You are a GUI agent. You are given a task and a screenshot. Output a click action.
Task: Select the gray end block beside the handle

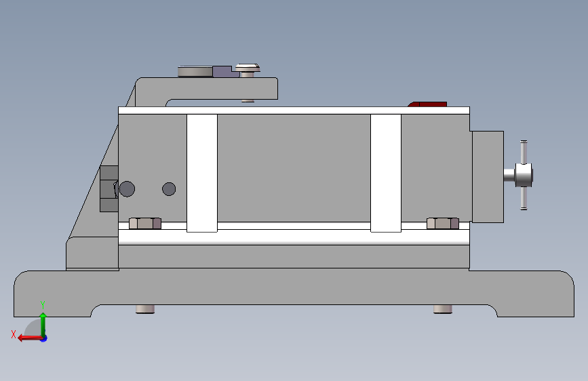(x=488, y=177)
